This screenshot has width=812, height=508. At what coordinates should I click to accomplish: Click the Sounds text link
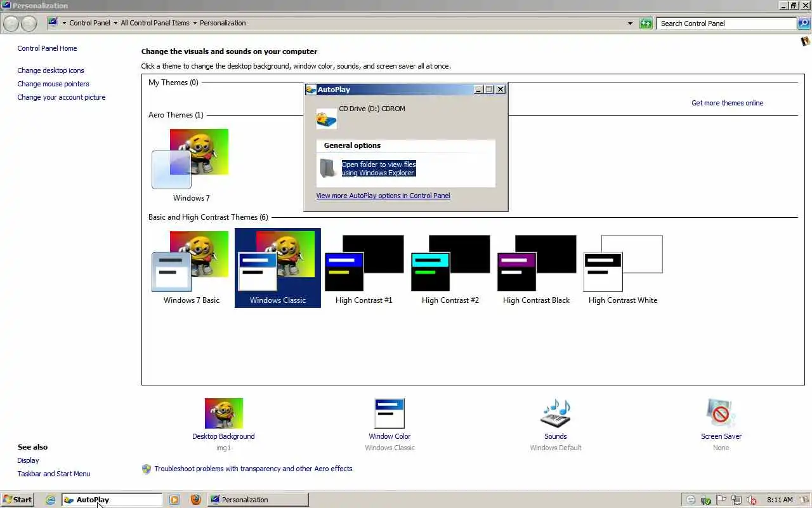[555, 436]
